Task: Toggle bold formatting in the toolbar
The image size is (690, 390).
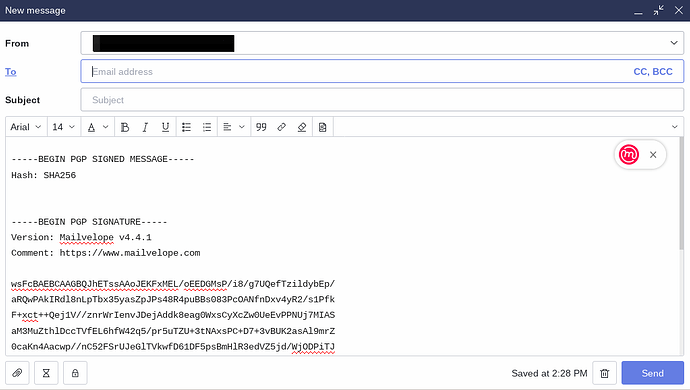Action: click(125, 127)
